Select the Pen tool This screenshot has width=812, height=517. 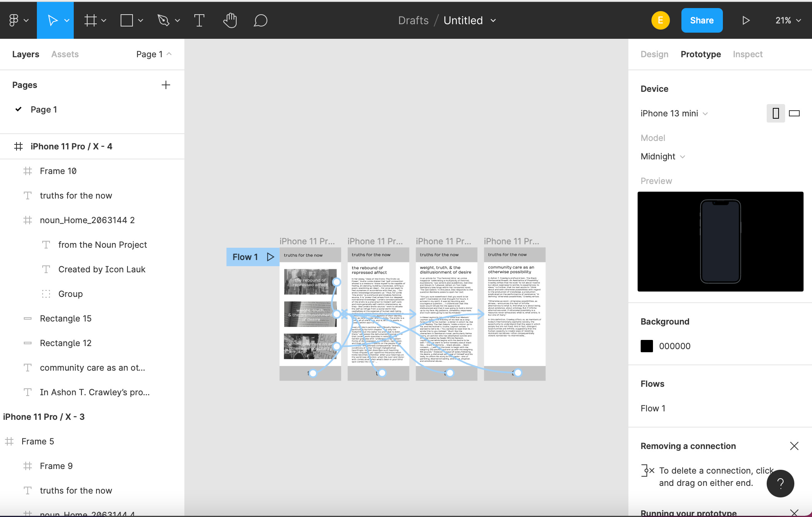point(163,20)
